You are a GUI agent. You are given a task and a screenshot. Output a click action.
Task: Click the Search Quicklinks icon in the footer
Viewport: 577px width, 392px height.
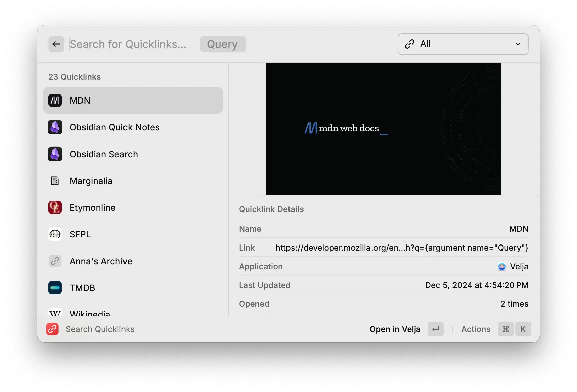(52, 329)
